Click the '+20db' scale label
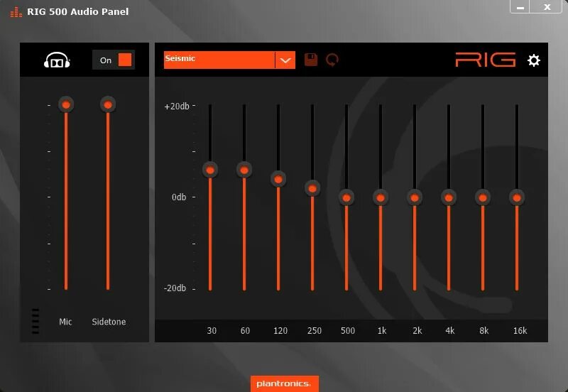568x392 pixels. click(x=177, y=106)
